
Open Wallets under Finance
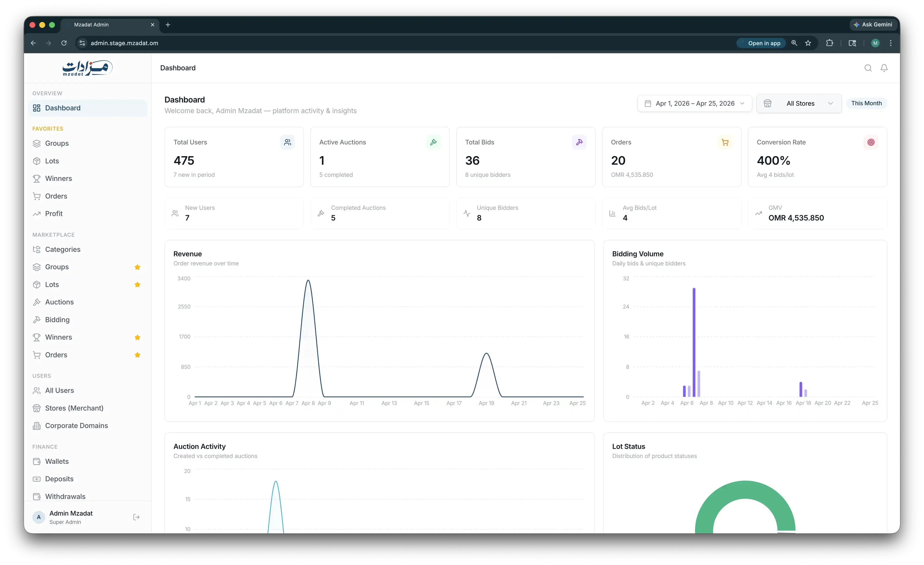(x=88, y=461)
